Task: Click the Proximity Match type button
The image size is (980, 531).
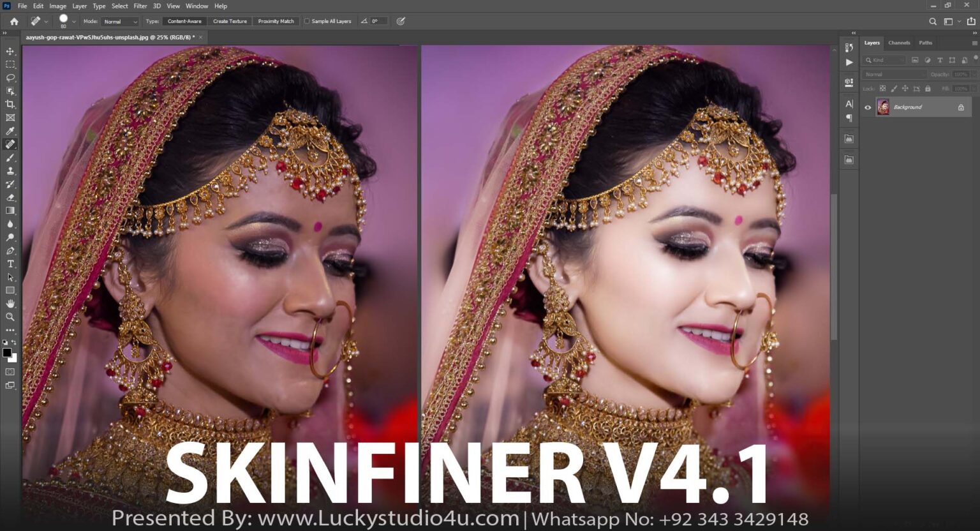Action: click(x=276, y=21)
